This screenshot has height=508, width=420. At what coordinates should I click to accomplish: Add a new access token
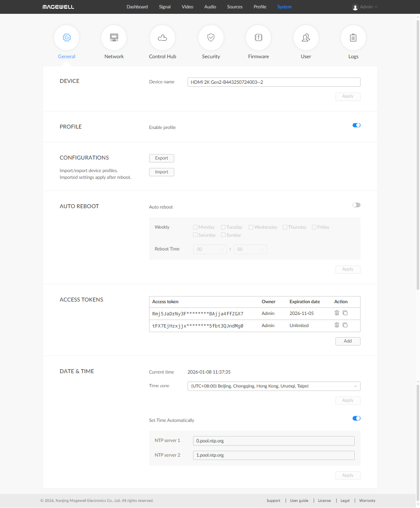click(x=348, y=341)
